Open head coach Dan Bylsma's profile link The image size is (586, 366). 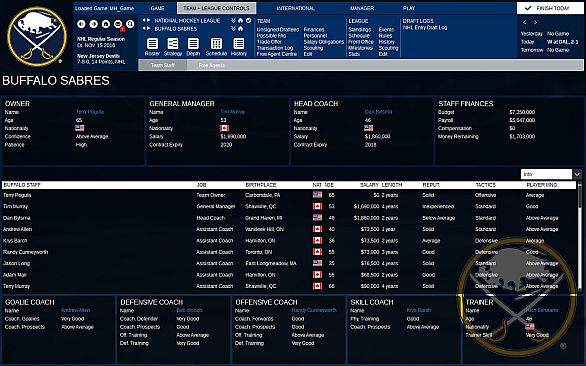click(x=378, y=112)
